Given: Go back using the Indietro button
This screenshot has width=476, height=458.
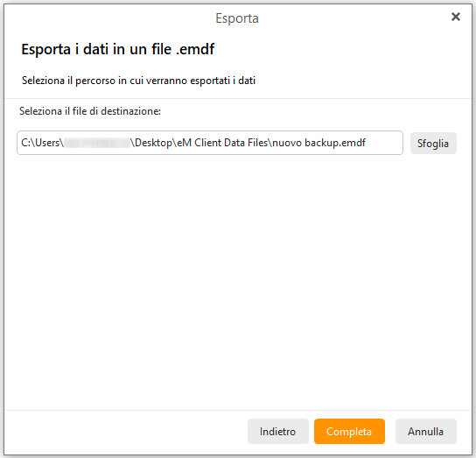Looking at the screenshot, I should (277, 431).
